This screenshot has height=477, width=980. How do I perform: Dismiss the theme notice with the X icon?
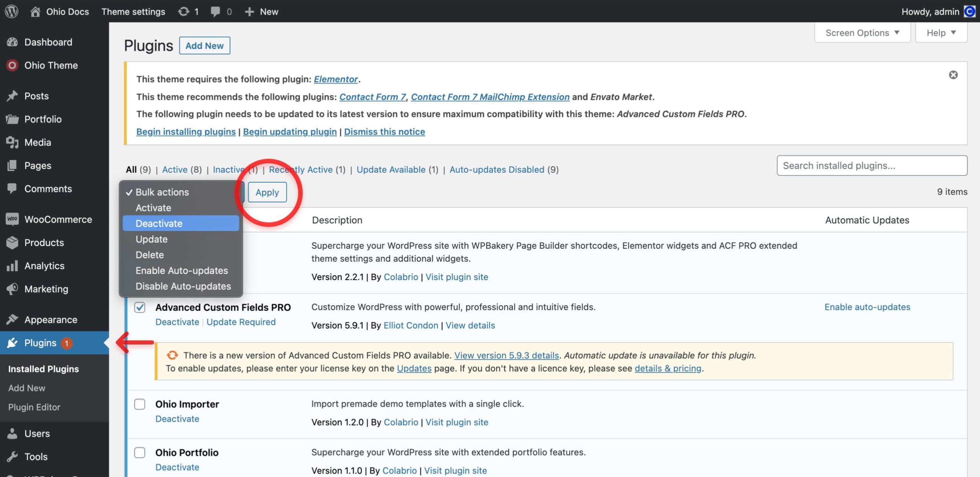953,75
